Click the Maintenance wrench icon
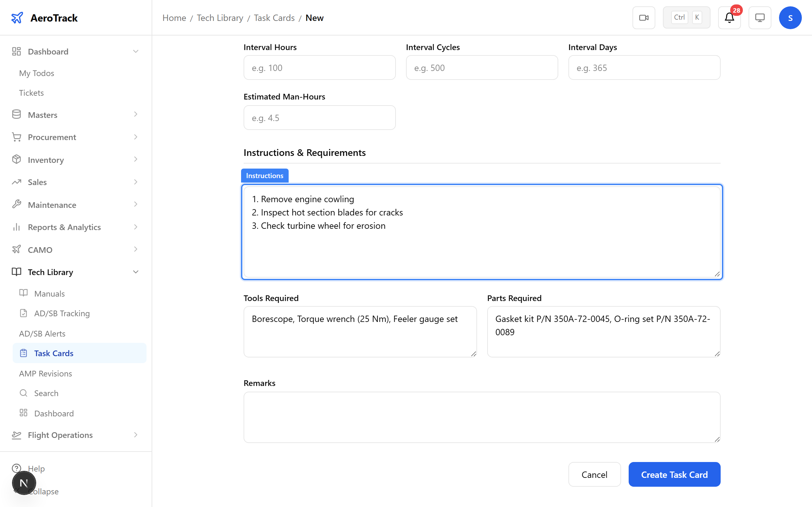 (x=16, y=205)
